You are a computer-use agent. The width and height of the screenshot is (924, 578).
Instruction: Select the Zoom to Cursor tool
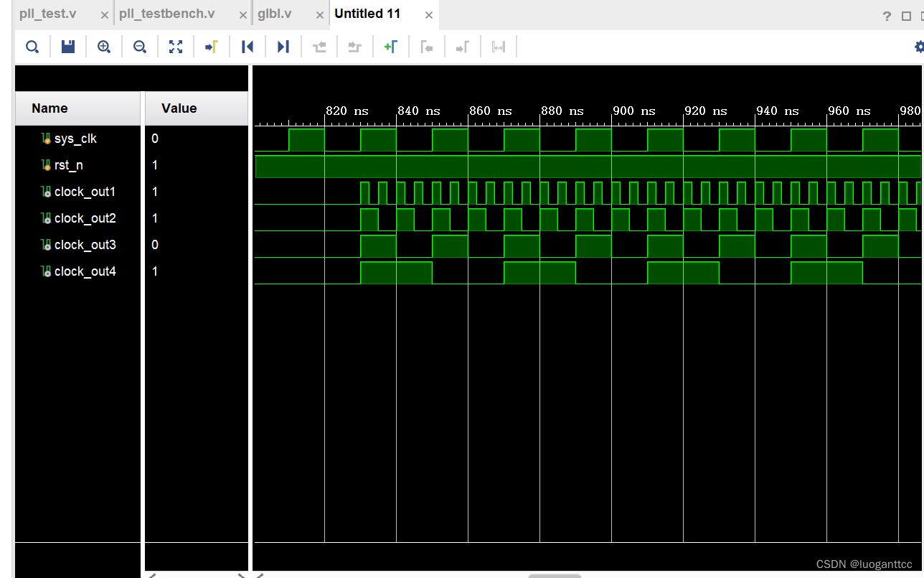click(211, 46)
